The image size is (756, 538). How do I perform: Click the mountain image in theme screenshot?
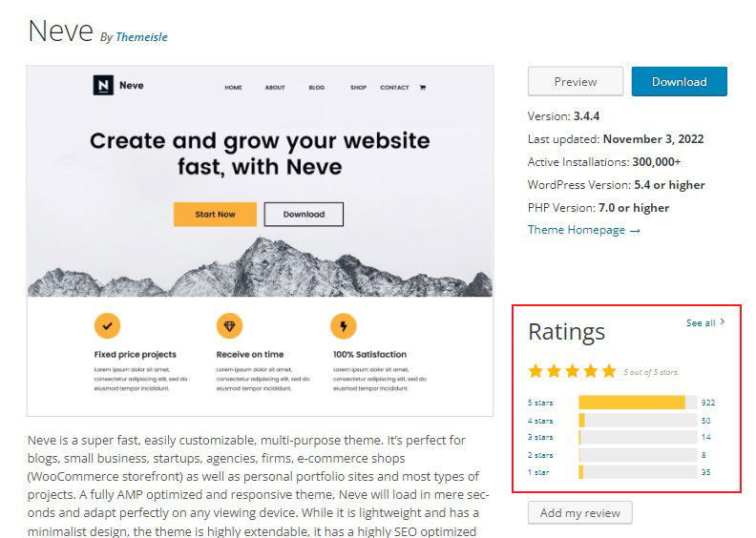(x=260, y=267)
